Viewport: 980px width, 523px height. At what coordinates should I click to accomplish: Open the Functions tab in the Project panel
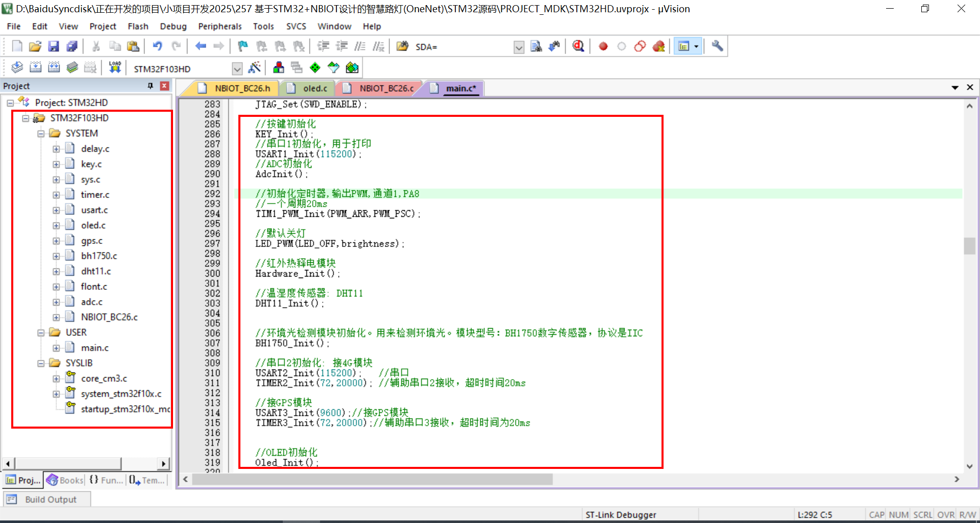106,480
